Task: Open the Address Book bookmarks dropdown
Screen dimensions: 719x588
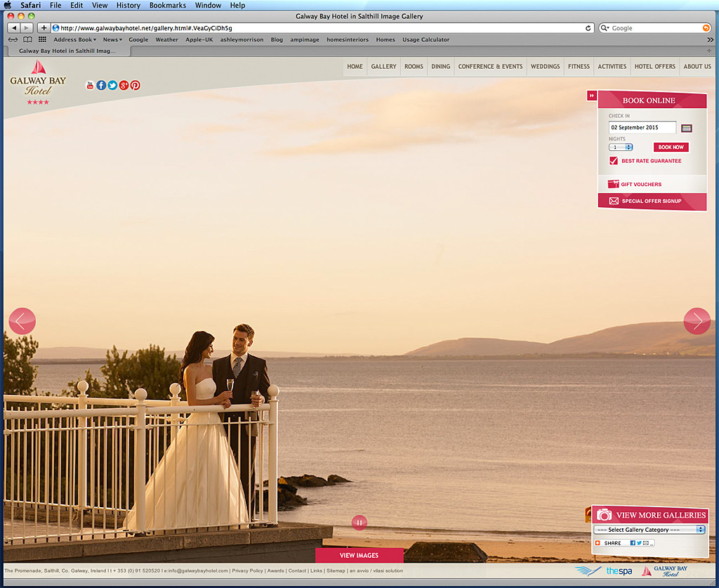Action: point(74,40)
